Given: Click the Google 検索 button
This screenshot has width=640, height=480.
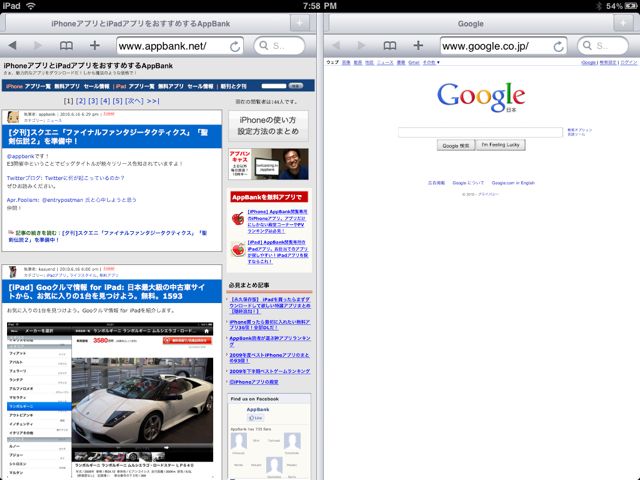Looking at the screenshot, I should pos(456,145).
